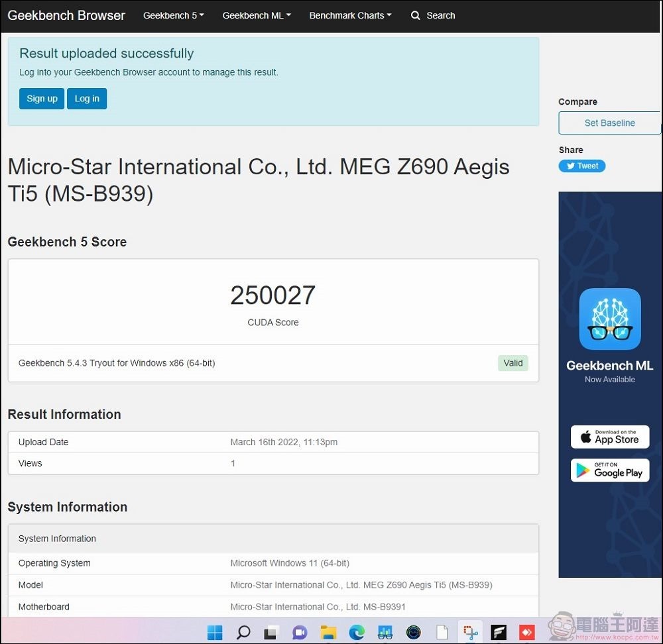This screenshot has height=644, width=663.
Task: Open Microsoft Edge from the taskbar
Action: pyautogui.click(x=357, y=632)
